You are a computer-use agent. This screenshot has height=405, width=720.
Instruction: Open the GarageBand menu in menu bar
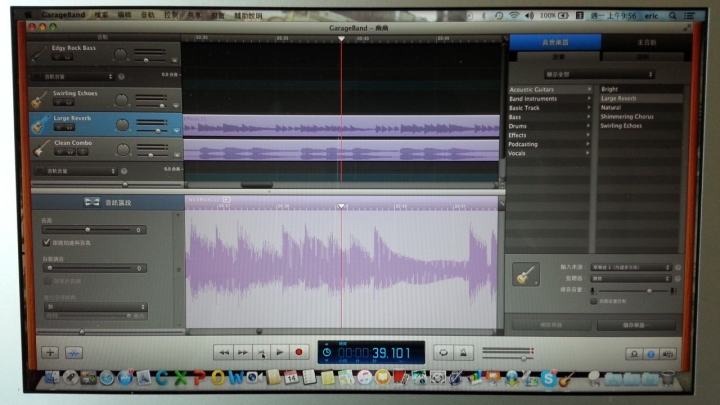coord(63,15)
